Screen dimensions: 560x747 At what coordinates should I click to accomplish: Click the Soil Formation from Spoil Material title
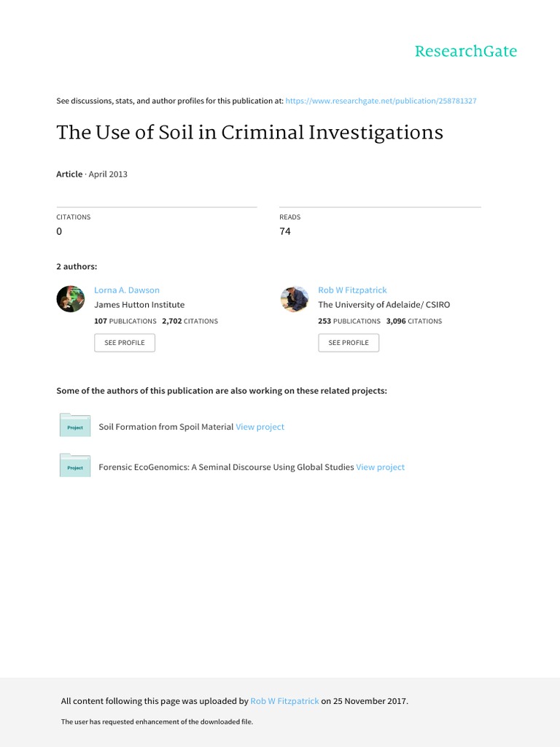[166, 427]
